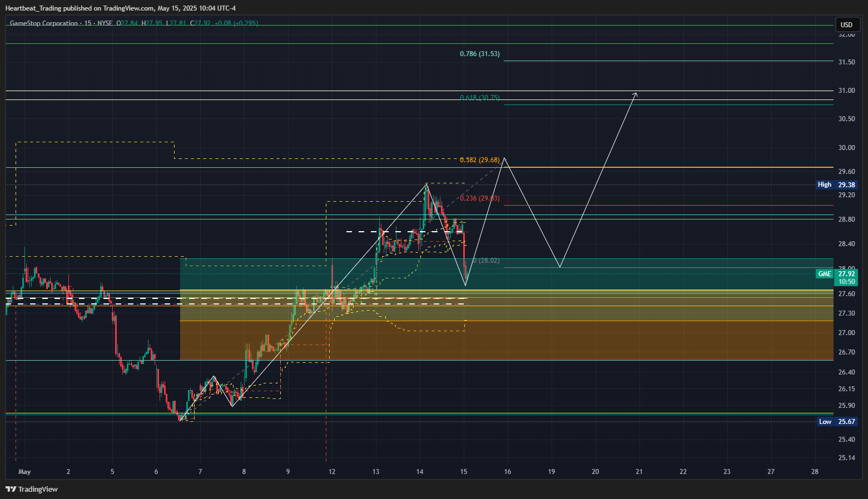Click the +0.08 (+0.29%) change value
Viewport: 868px width, 499px height.
click(x=236, y=23)
